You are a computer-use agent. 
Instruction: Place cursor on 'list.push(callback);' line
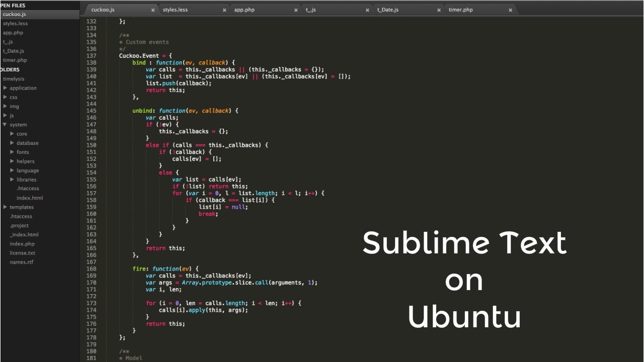[179, 83]
